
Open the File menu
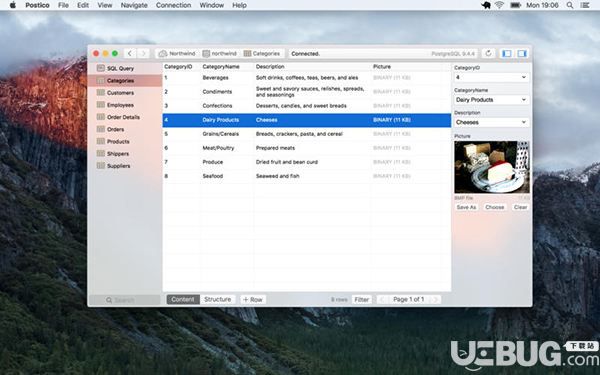click(63, 5)
